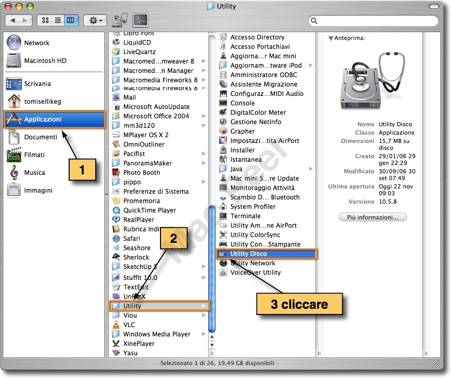
Task: Select QuickTime Player
Action: [149, 210]
